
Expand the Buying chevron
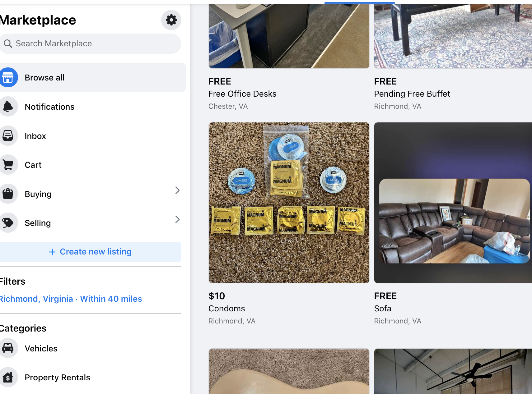[177, 190]
